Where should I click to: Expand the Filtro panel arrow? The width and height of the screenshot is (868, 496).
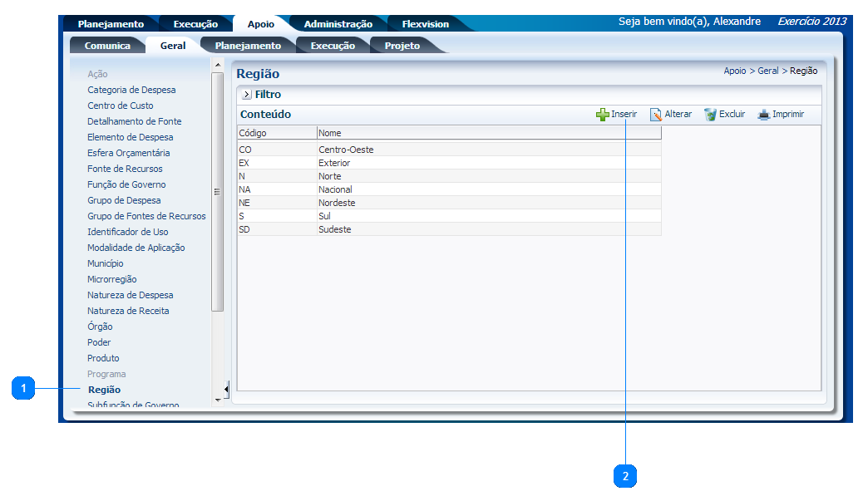click(247, 95)
